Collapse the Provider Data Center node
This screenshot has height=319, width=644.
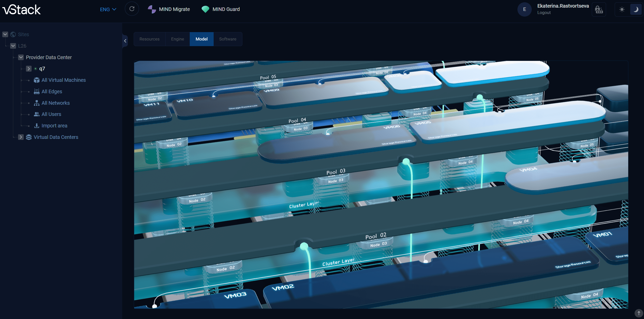point(21,57)
